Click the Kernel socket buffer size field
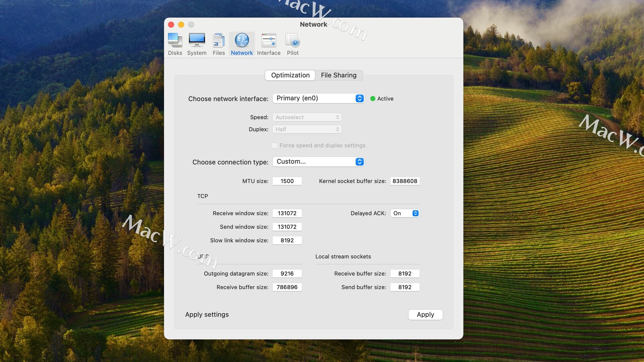 tap(405, 181)
